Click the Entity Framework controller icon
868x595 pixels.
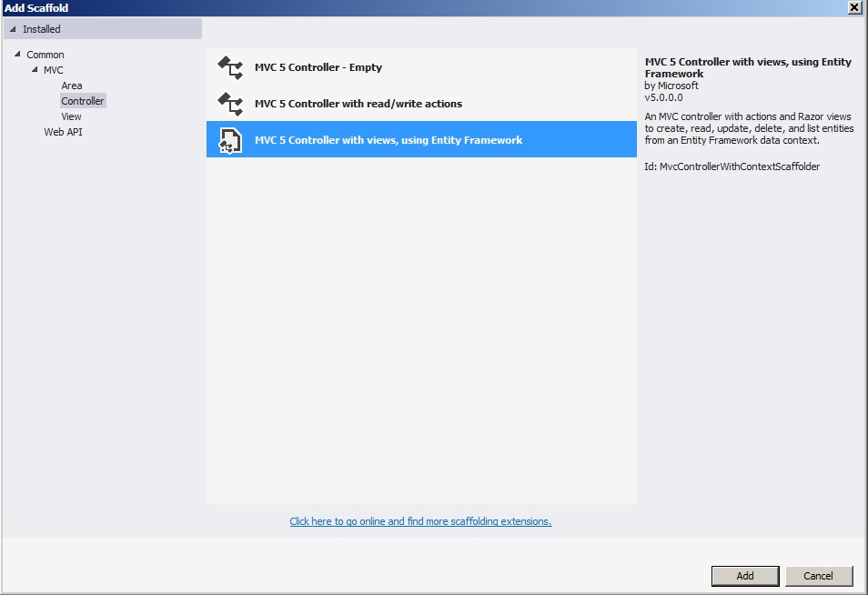[x=230, y=140]
